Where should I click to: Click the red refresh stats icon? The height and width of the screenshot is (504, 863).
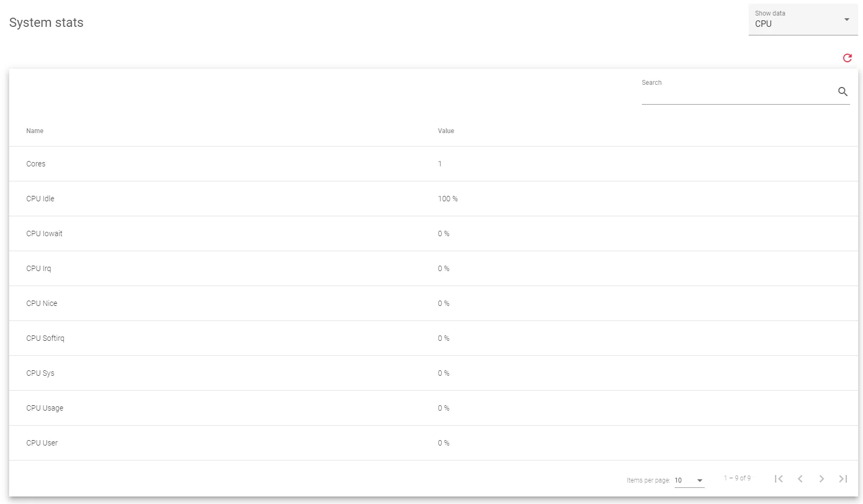coord(847,58)
